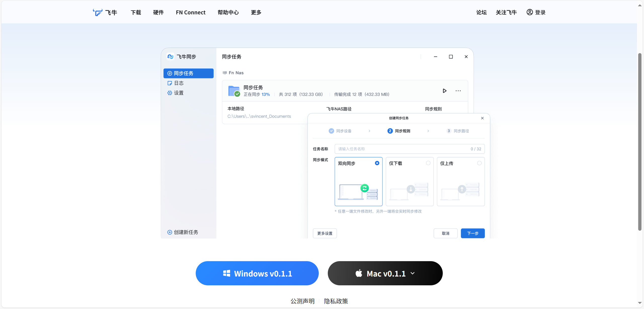Visit the 论坛 link

tap(481, 12)
